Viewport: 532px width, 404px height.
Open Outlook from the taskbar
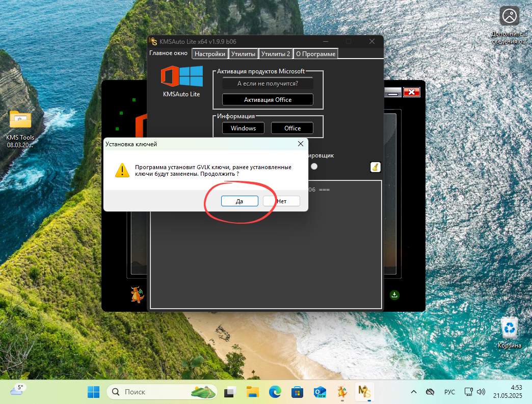[x=320, y=392]
